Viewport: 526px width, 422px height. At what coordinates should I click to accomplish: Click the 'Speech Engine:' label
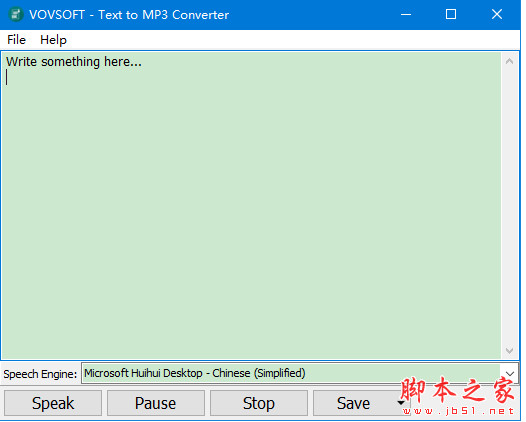[x=40, y=374]
